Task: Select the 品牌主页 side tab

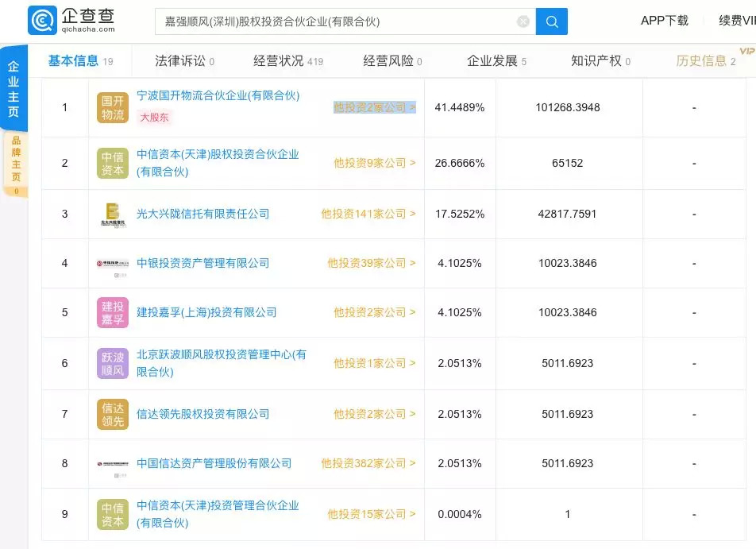Action: click(16, 164)
